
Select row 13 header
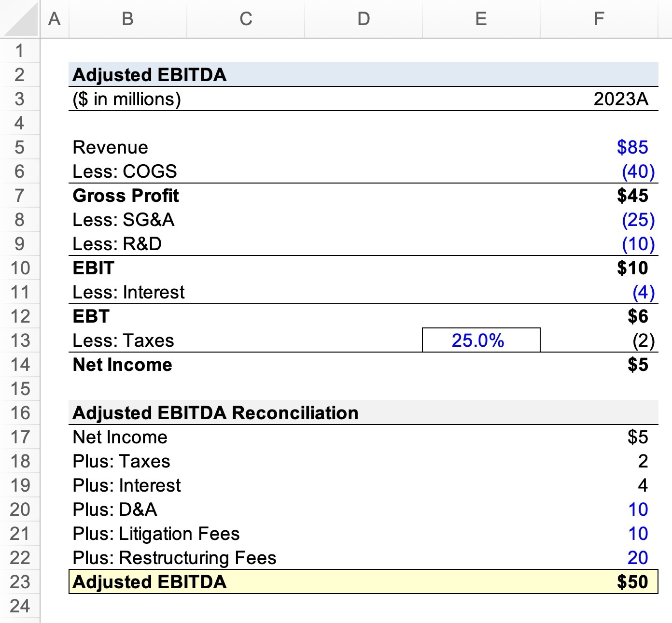point(20,340)
